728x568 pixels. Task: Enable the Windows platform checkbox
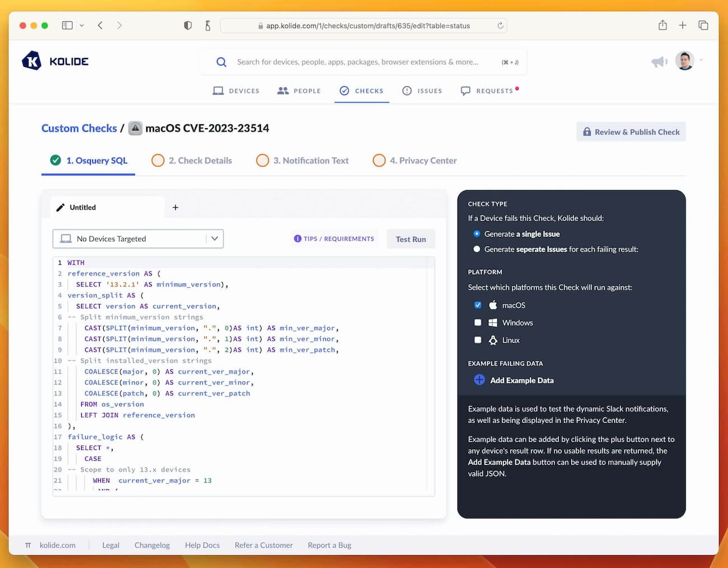pyautogui.click(x=478, y=322)
